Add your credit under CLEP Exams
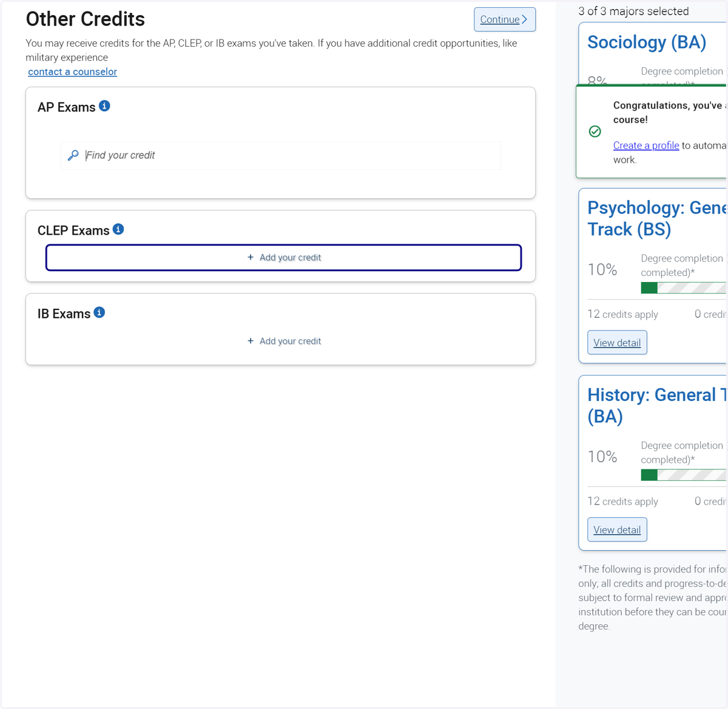 tap(283, 258)
